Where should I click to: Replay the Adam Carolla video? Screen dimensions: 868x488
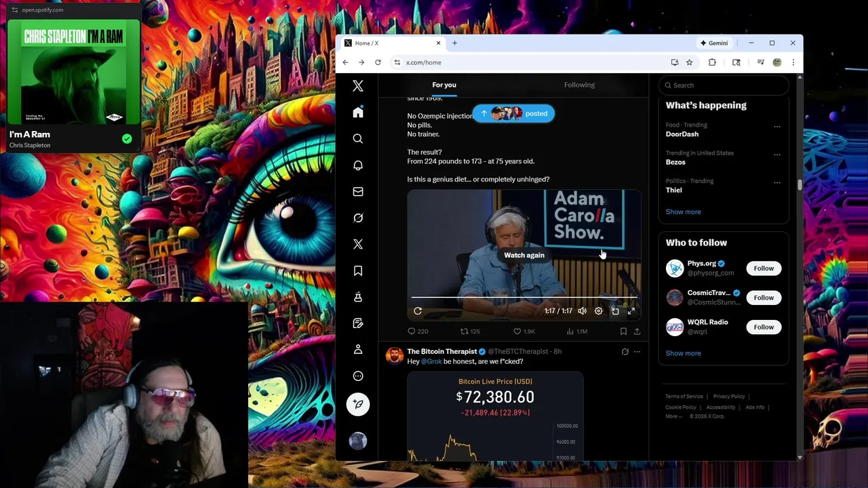pyautogui.click(x=418, y=311)
